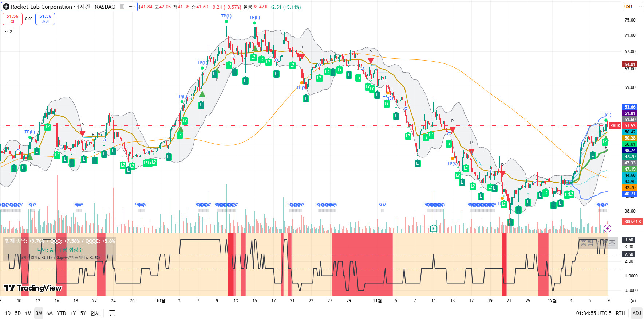This screenshot has width=644, height=319.
Task: Click the 볼륨 98.47 K volume readout
Action: pyautogui.click(x=256, y=7)
